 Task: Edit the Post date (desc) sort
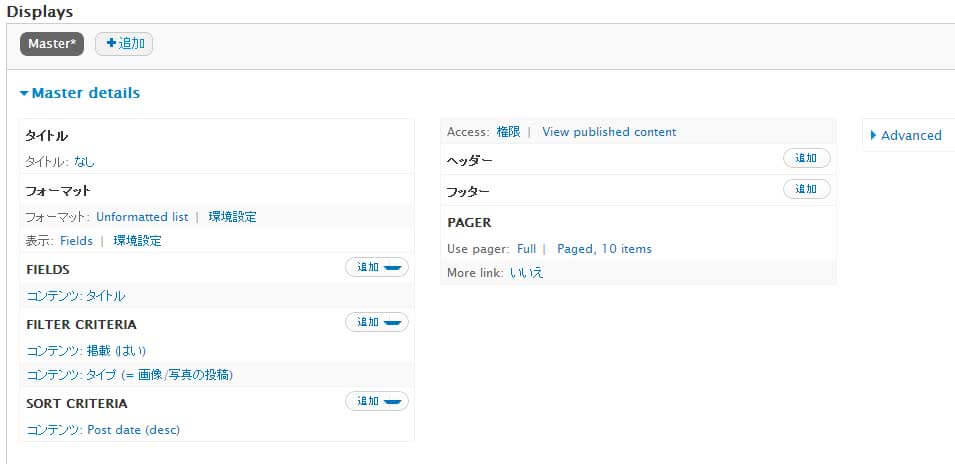coord(103,430)
